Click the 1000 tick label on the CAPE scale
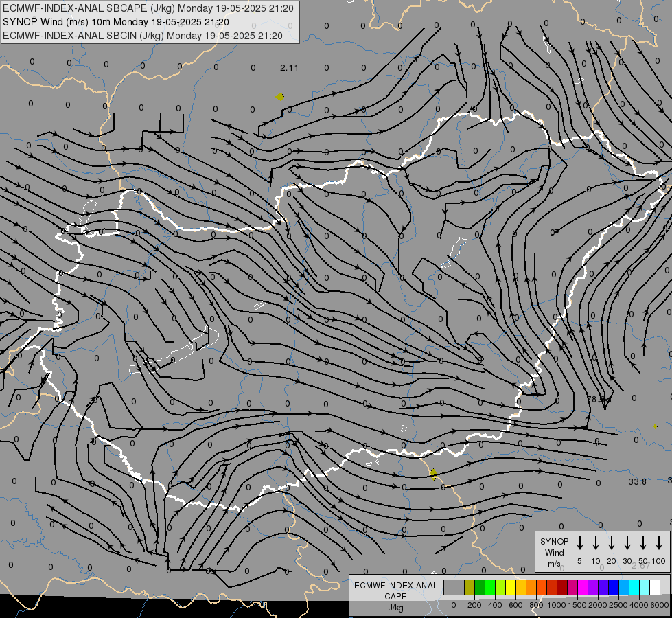The height and width of the screenshot is (618, 672). (557, 605)
